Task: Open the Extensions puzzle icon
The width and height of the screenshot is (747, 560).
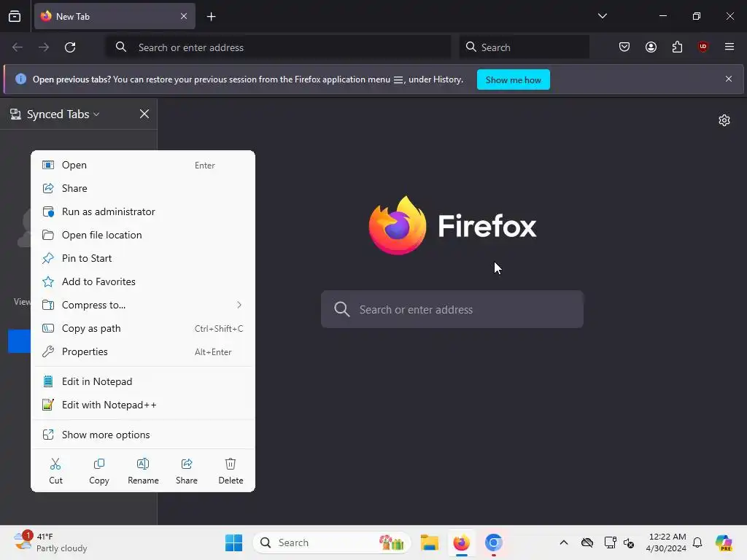Action: click(x=677, y=47)
